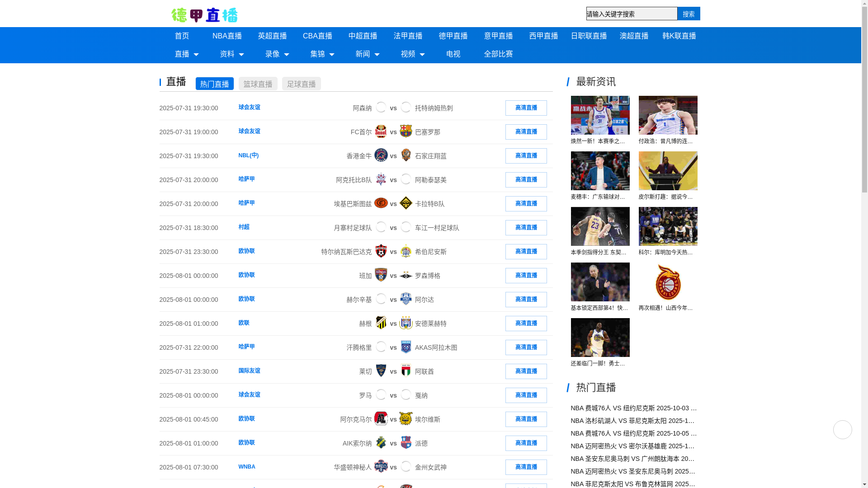868x488 pixels.
Task: Click the 安德莱赫特 team logo
Action: 406,323
